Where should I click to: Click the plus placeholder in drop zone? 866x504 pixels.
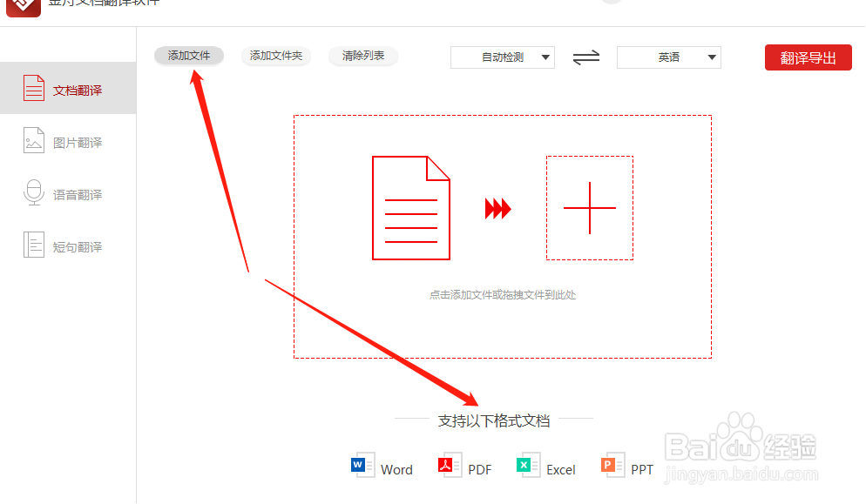(590, 207)
